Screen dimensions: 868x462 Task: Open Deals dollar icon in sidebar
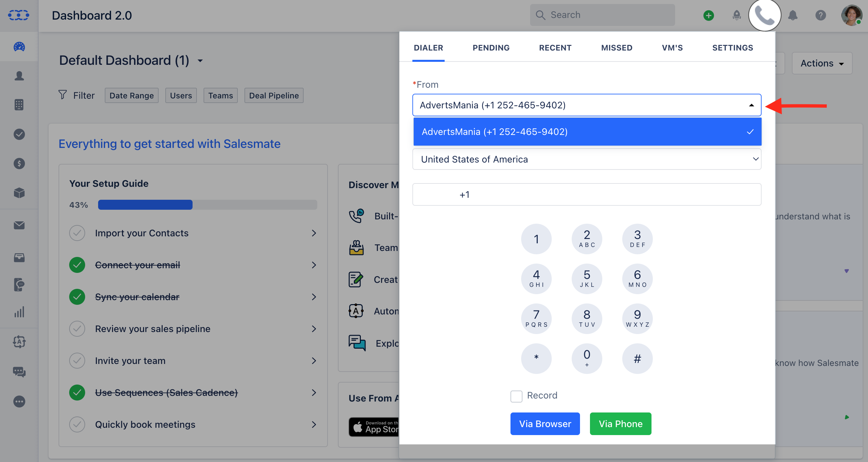pos(19,163)
